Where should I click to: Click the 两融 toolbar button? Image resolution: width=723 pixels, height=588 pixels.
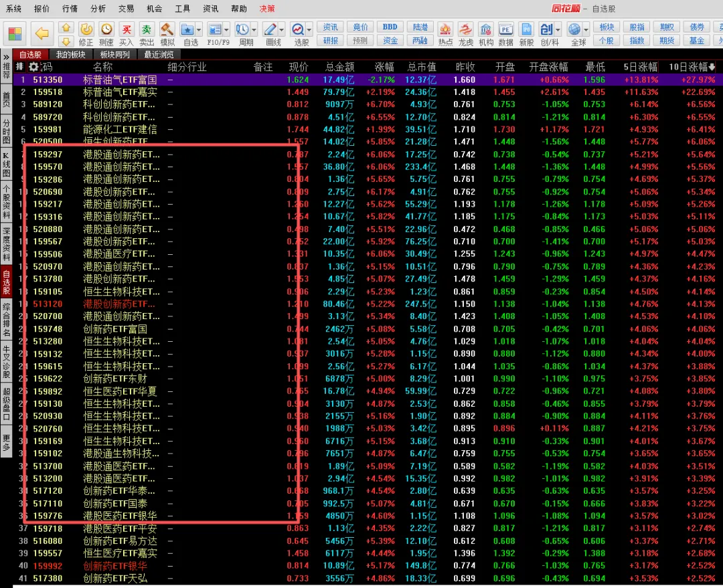420,41
